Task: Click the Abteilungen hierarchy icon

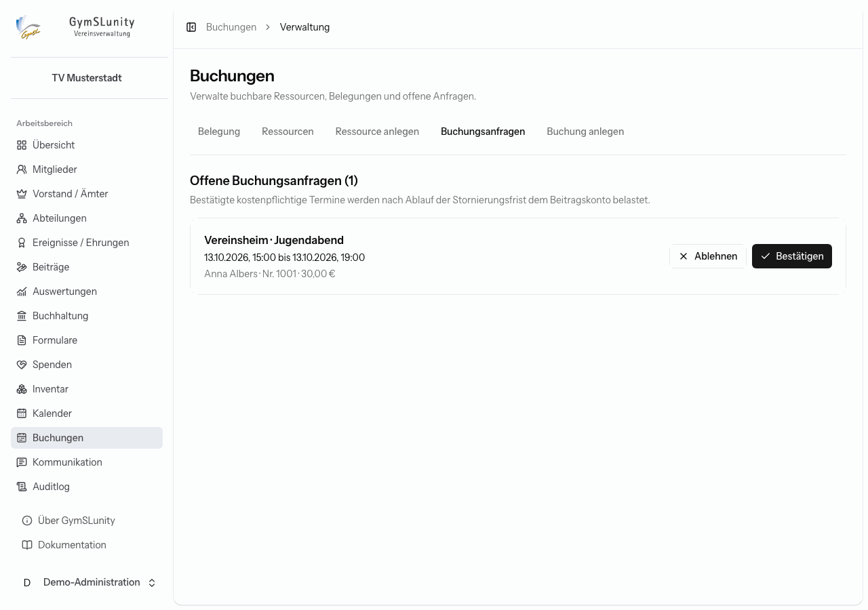Action: tap(22, 218)
